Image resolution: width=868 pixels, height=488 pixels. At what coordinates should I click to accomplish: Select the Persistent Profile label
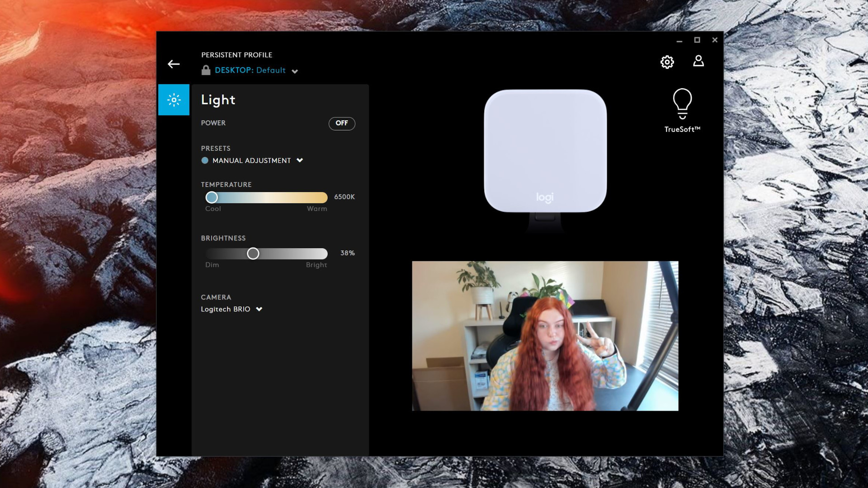click(237, 55)
